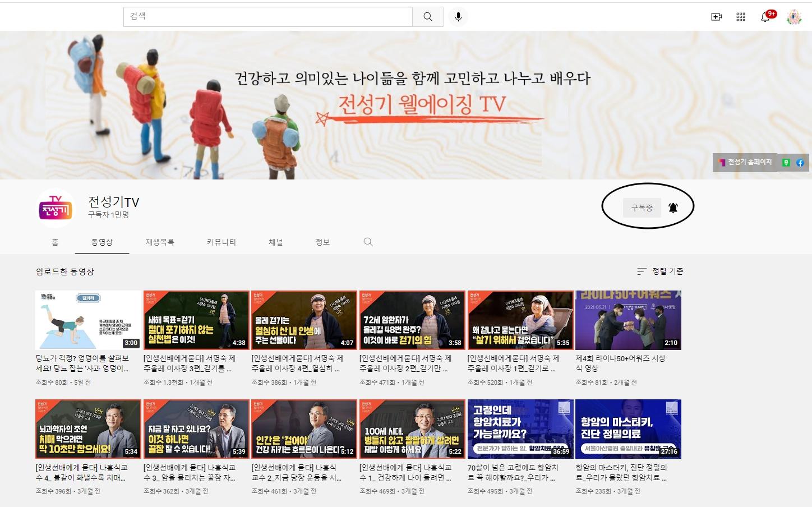
Task: Click 조회수 80회 • 5일 전 text
Action: 63,382
